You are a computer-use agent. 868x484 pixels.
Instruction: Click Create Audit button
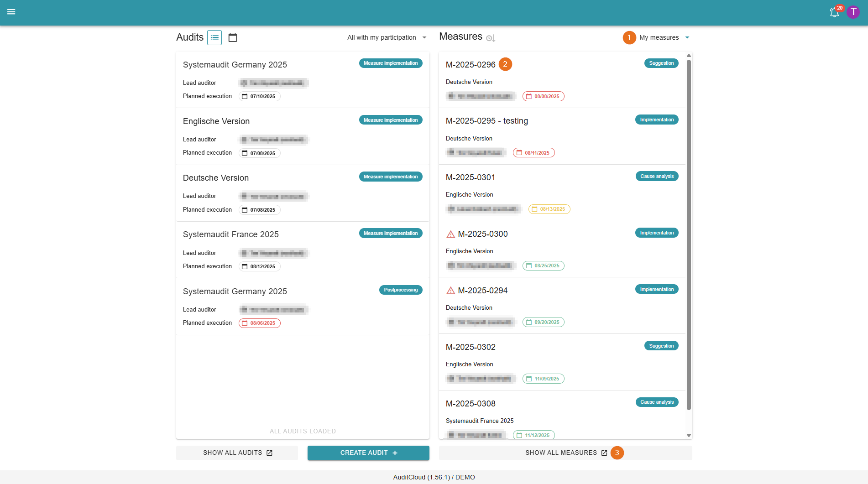(x=368, y=453)
